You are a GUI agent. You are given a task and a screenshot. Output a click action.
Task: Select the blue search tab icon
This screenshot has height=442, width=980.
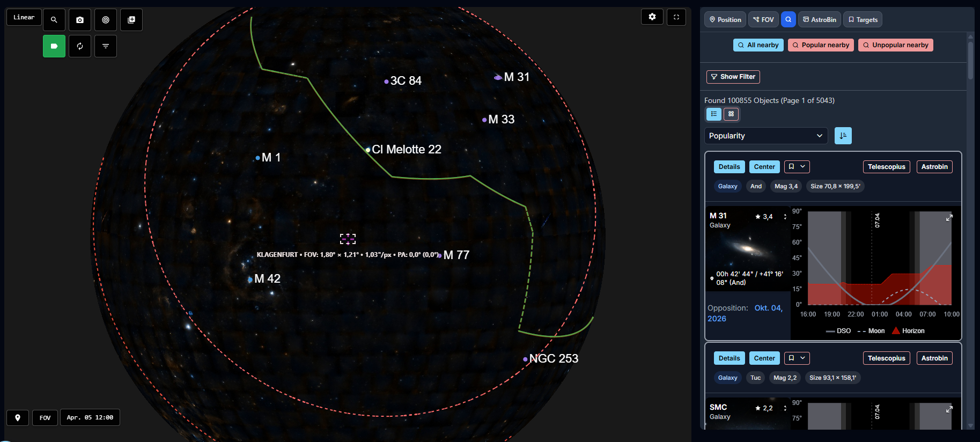pos(789,20)
